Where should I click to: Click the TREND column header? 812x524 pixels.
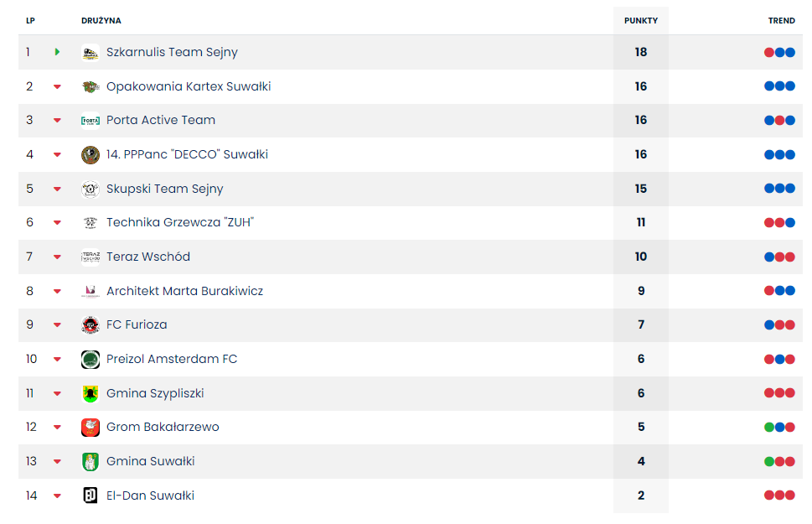click(x=781, y=21)
